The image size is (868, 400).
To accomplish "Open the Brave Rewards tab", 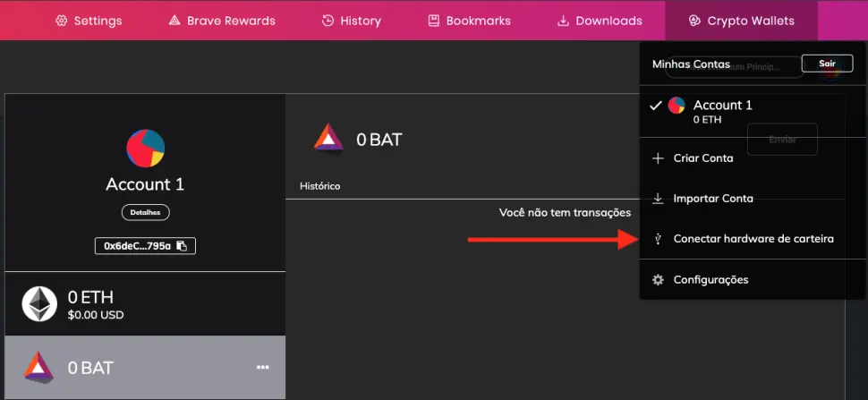I will tap(221, 21).
